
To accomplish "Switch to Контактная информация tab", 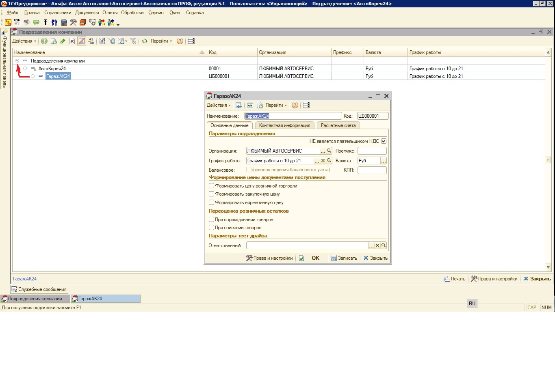I will 284,125.
